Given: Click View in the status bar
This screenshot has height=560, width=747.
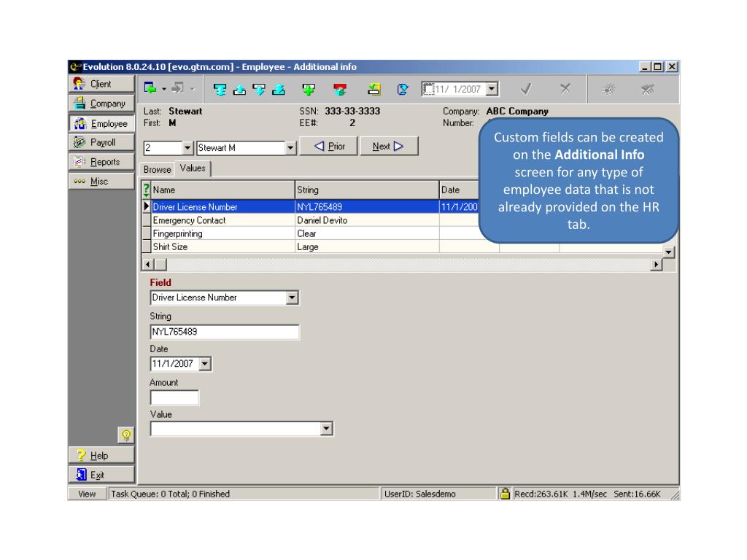Looking at the screenshot, I should pyautogui.click(x=88, y=494).
